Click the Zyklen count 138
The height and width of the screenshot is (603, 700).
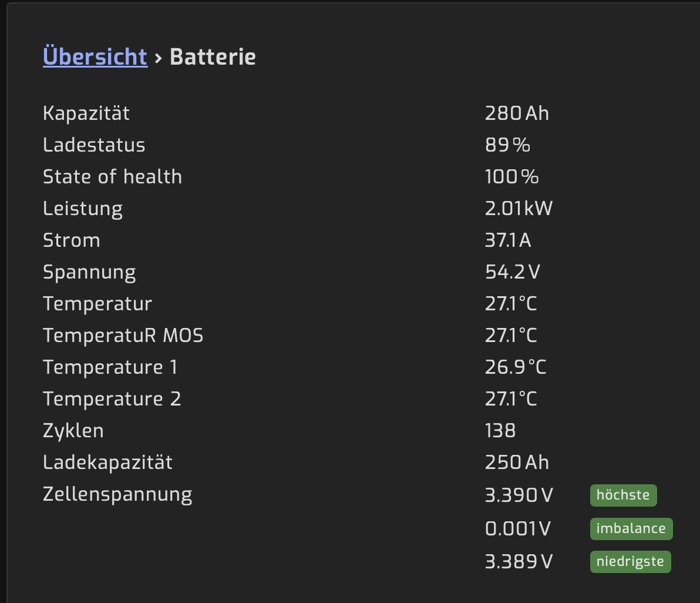point(500,431)
